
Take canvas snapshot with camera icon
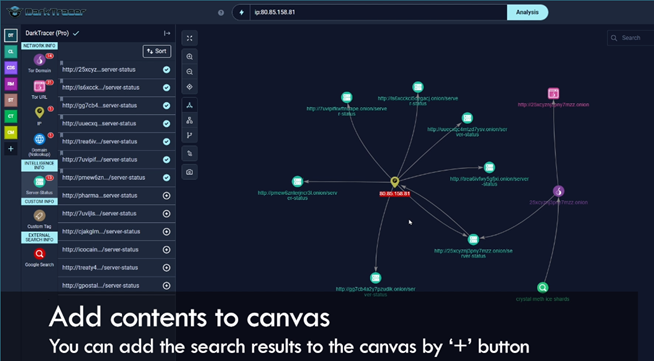[x=189, y=172]
